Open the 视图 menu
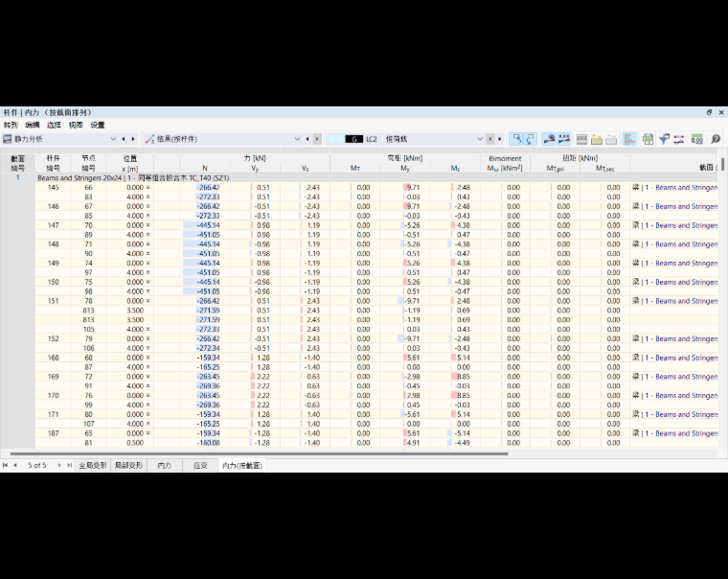The image size is (728, 579). coord(76,125)
